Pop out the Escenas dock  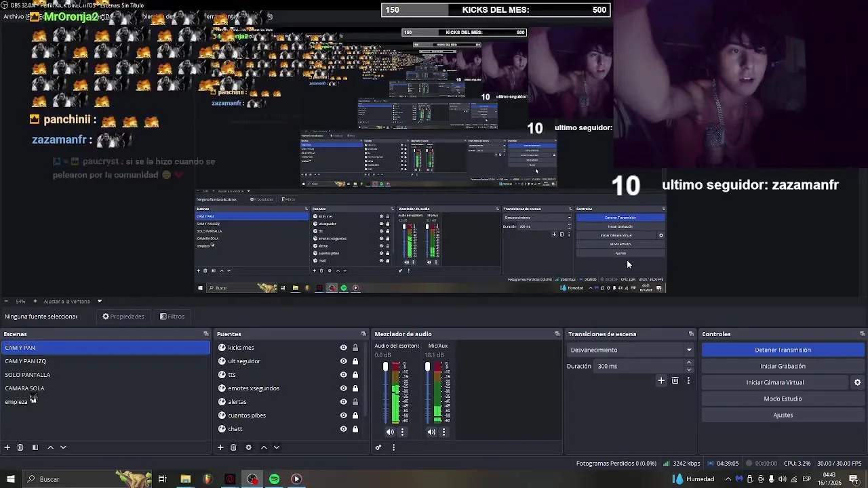(x=206, y=334)
